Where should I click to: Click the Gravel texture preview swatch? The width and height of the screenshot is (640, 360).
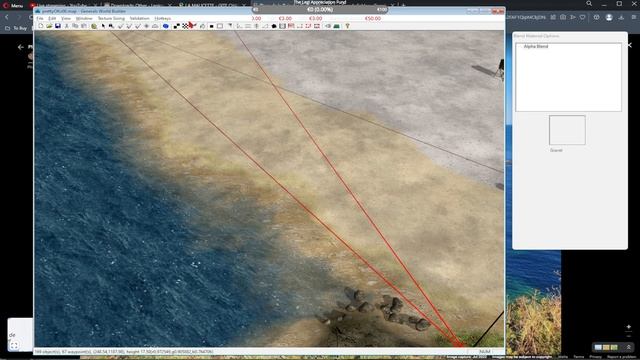click(x=567, y=130)
